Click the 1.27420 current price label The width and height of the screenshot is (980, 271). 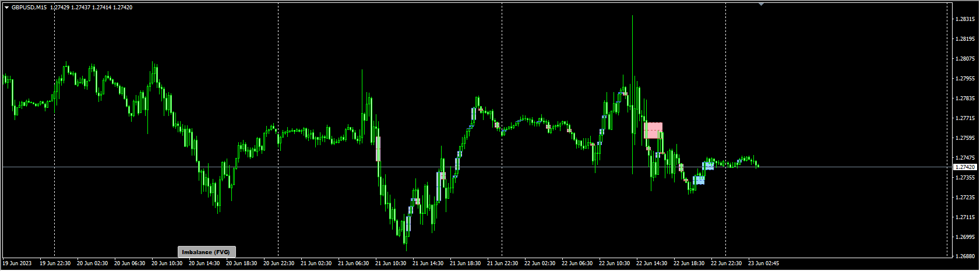pyautogui.click(x=965, y=167)
